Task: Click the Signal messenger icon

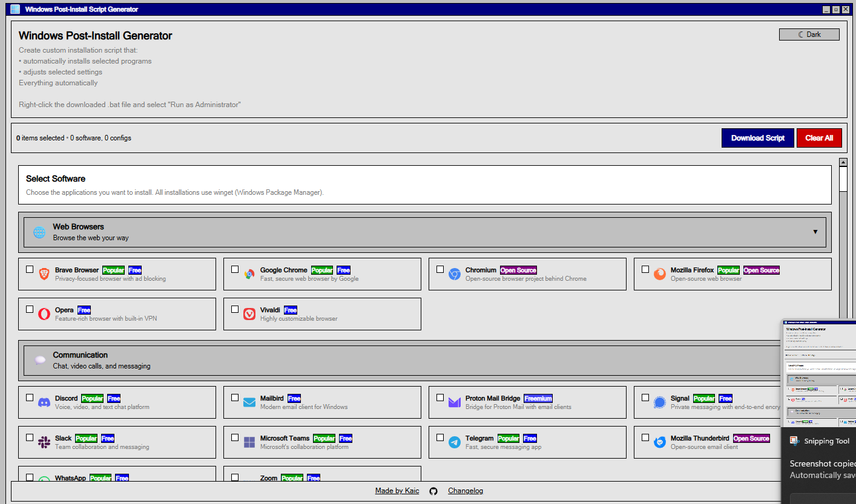Action: [x=660, y=402]
